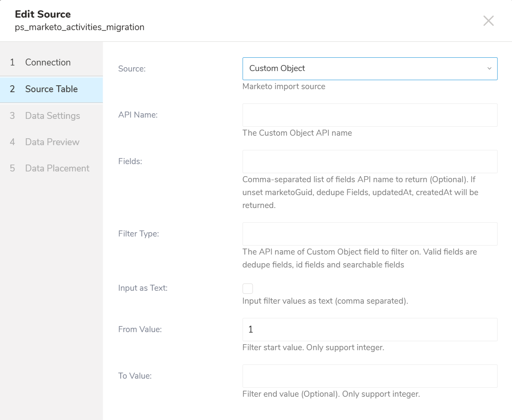
Task: Click the "Source:" field label
Action: click(x=132, y=68)
